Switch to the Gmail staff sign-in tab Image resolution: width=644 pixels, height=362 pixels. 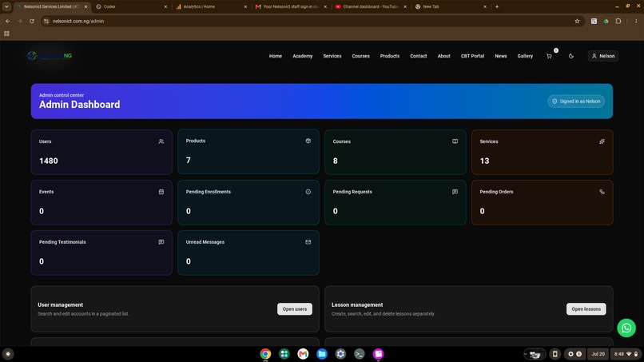tap(291, 6)
